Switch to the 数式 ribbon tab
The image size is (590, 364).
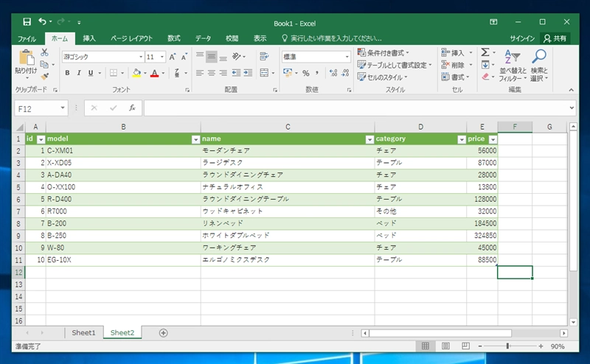pos(174,38)
